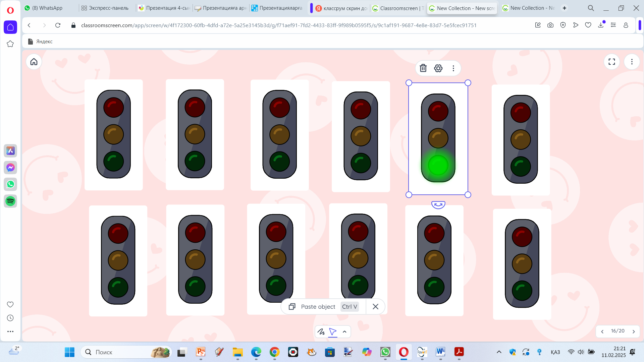Turn off the glowing green light
The image size is (644, 362).
438,165
